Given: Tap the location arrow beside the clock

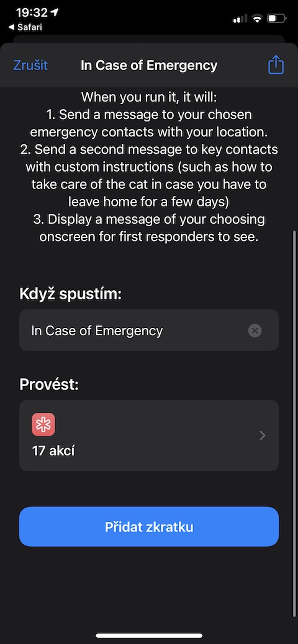Looking at the screenshot, I should coord(55,13).
